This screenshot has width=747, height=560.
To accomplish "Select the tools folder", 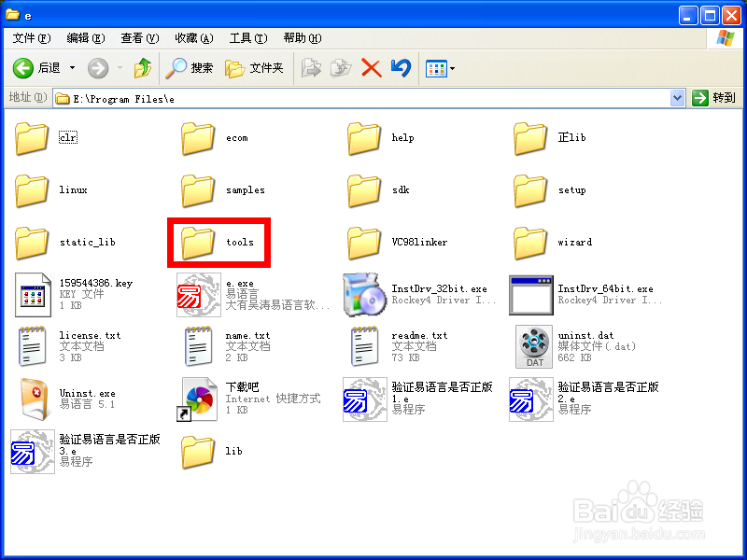I will click(218, 243).
